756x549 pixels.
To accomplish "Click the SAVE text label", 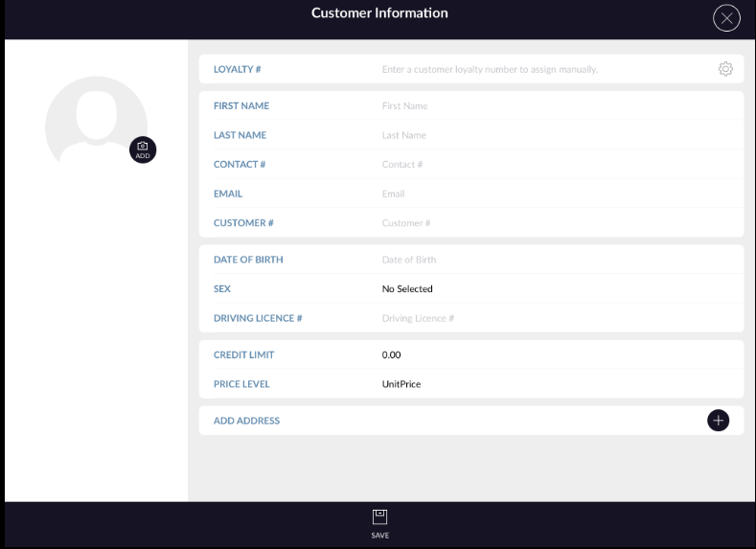I will (x=380, y=535).
